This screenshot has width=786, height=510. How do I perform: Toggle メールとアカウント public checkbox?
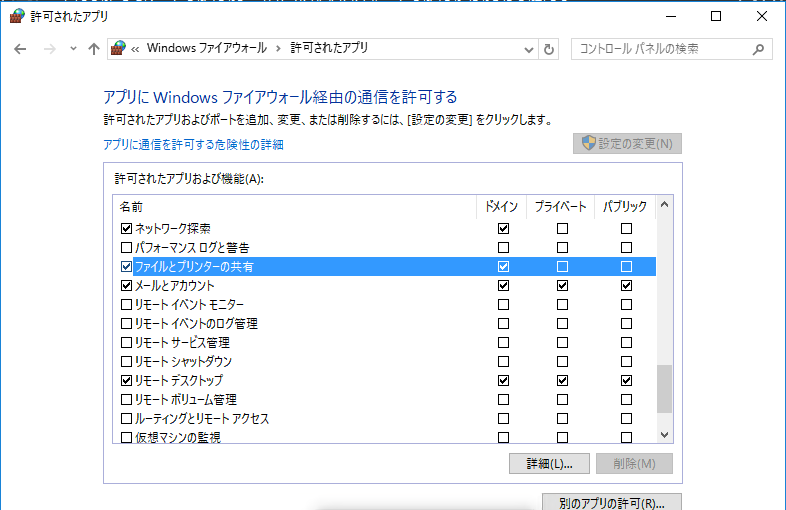[626, 286]
